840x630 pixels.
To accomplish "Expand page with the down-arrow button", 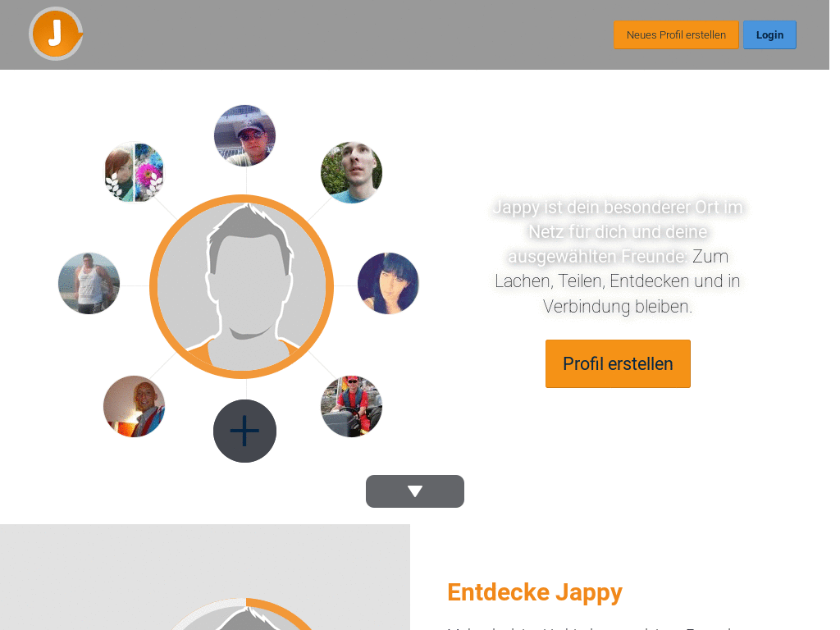I will [x=415, y=491].
